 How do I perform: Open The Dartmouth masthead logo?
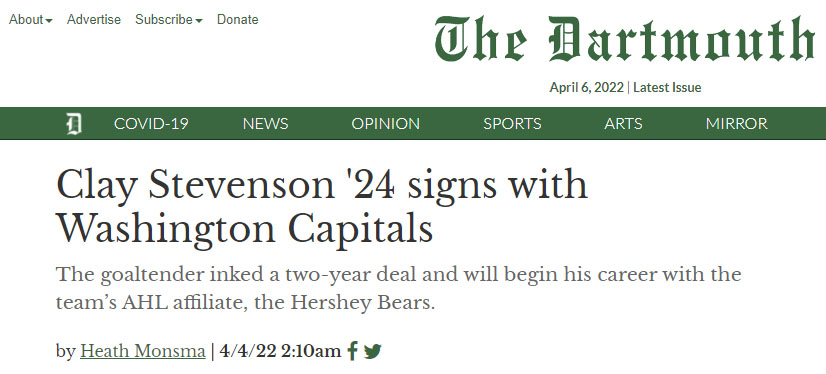[625, 39]
